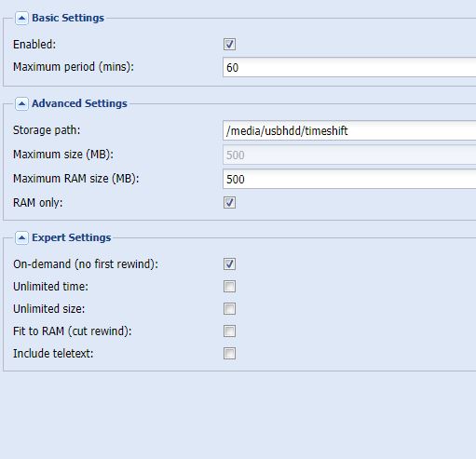Enable the Include teletext checkbox
The height and width of the screenshot is (459, 476).
tap(229, 353)
